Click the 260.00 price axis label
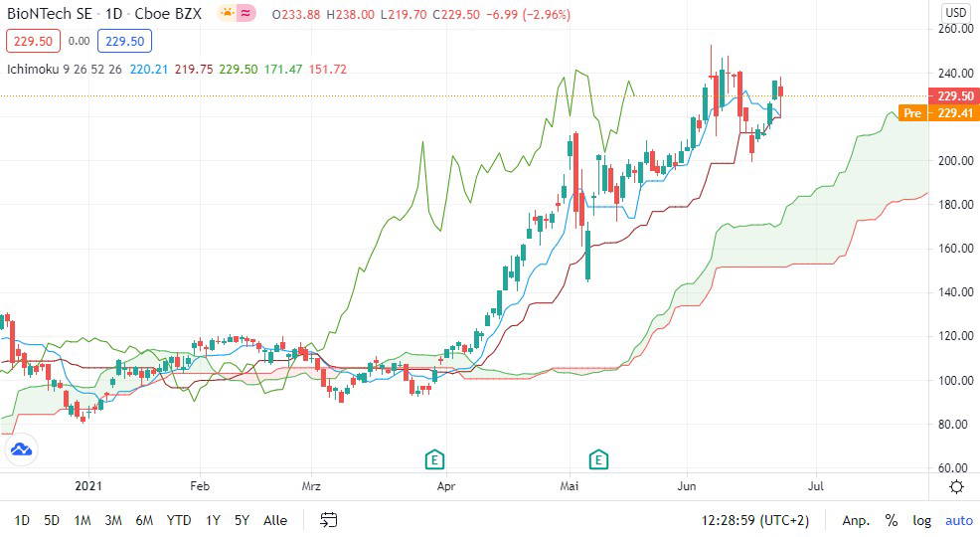The image size is (980, 537). click(955, 29)
